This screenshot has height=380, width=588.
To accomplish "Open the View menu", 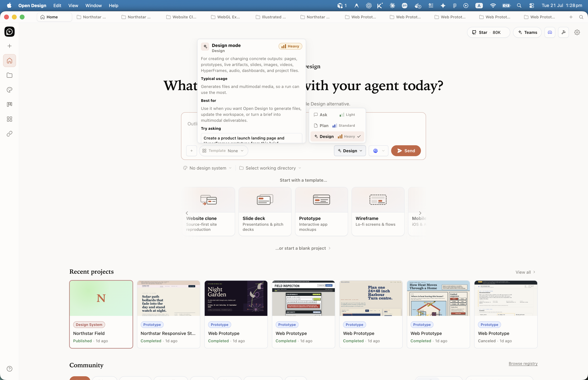I will click(x=73, y=5).
